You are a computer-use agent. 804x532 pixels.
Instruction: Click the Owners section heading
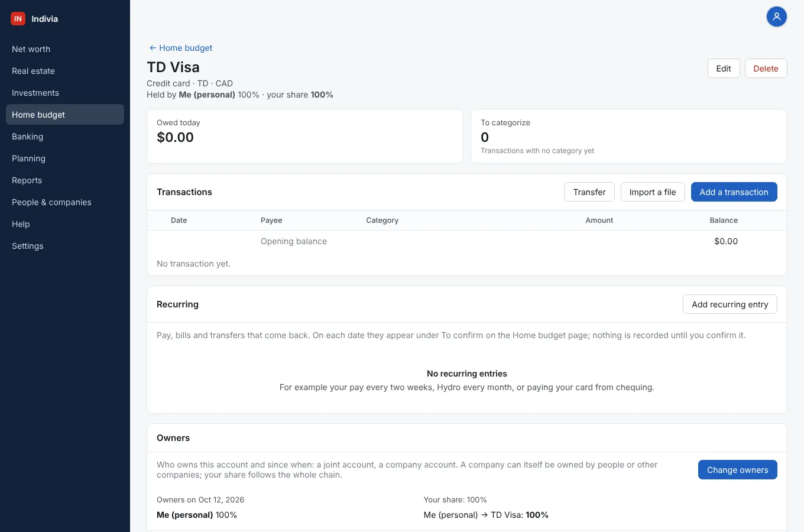pos(173,438)
